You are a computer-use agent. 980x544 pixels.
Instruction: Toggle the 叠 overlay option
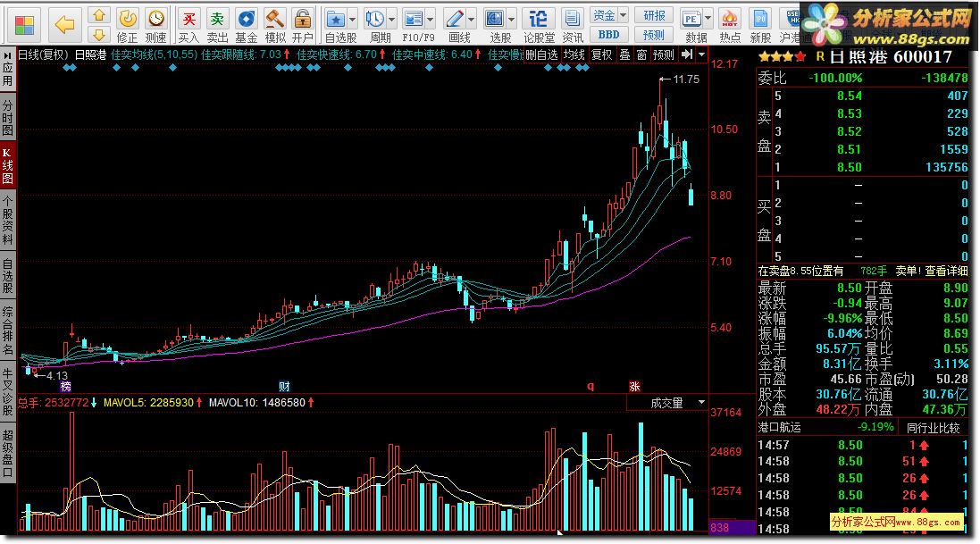[x=624, y=55]
